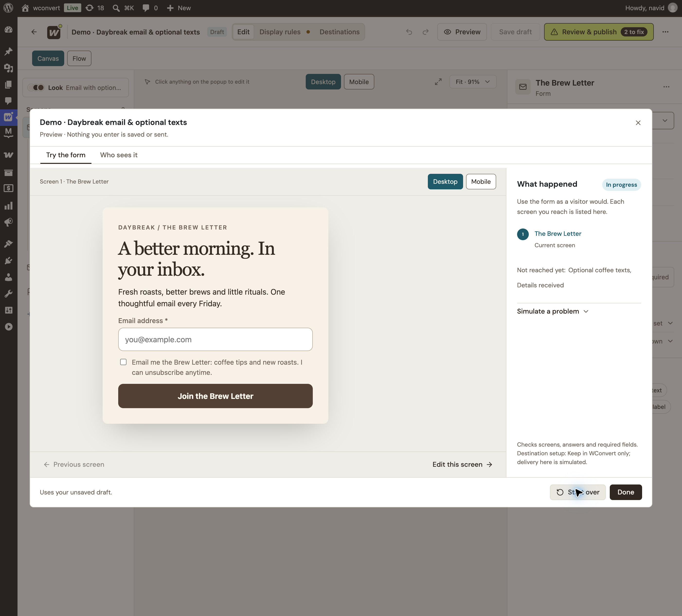The width and height of the screenshot is (682, 616).
Task: Open the Users icon in sidebar
Action: (9, 277)
